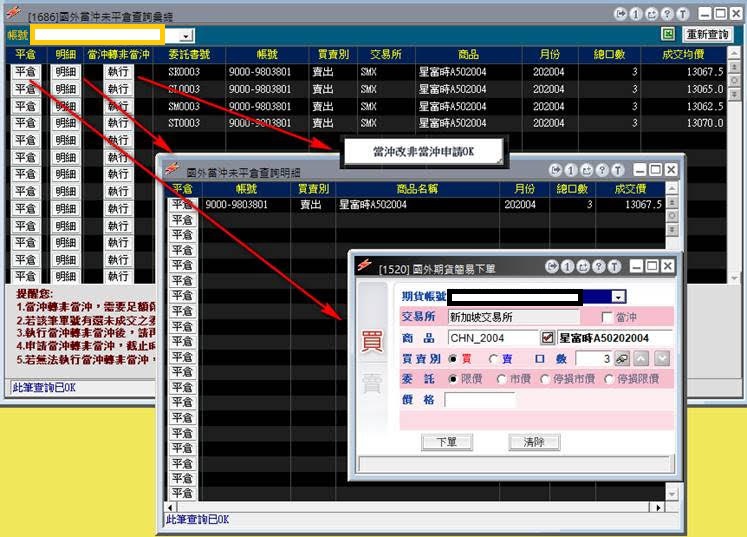
Task: Click the arrow icon in window 1686 title bar
Action: [620, 14]
